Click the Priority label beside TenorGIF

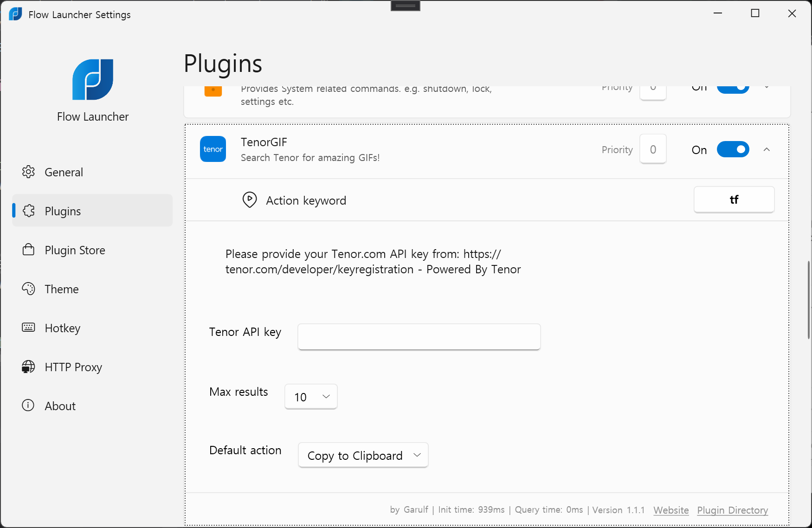[x=617, y=149]
